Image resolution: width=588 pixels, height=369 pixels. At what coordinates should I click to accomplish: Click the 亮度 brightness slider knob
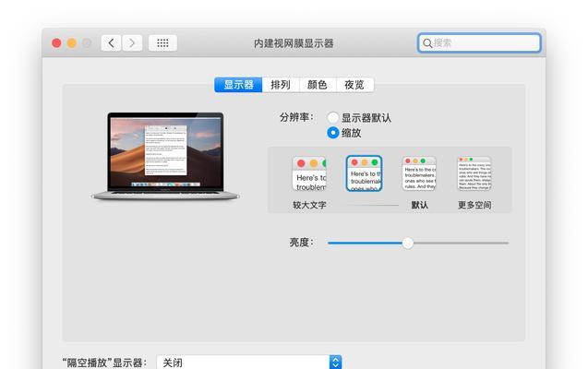[x=408, y=244]
